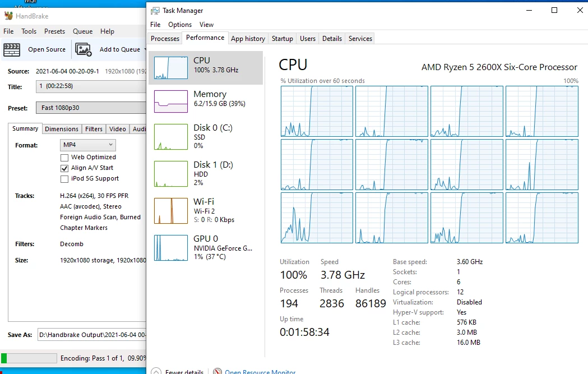Screen dimensions: 588x374
Task: Click the Up time value 0:01:58:34
Action: coord(304,332)
